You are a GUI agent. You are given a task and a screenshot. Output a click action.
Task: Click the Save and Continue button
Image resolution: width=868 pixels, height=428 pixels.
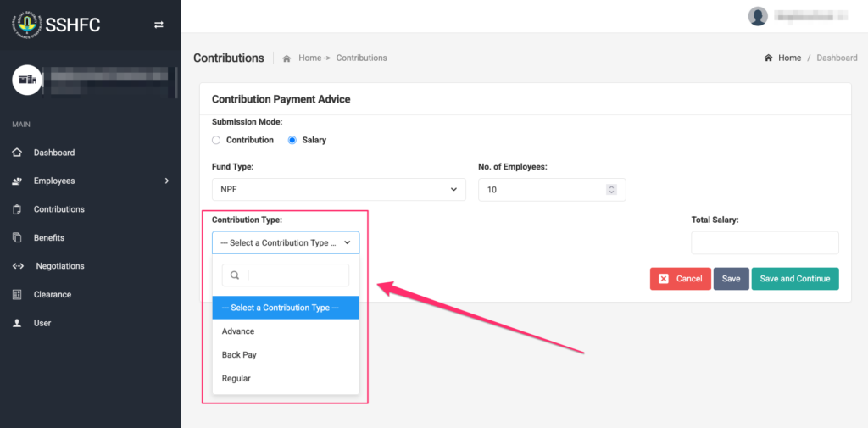[x=794, y=279]
